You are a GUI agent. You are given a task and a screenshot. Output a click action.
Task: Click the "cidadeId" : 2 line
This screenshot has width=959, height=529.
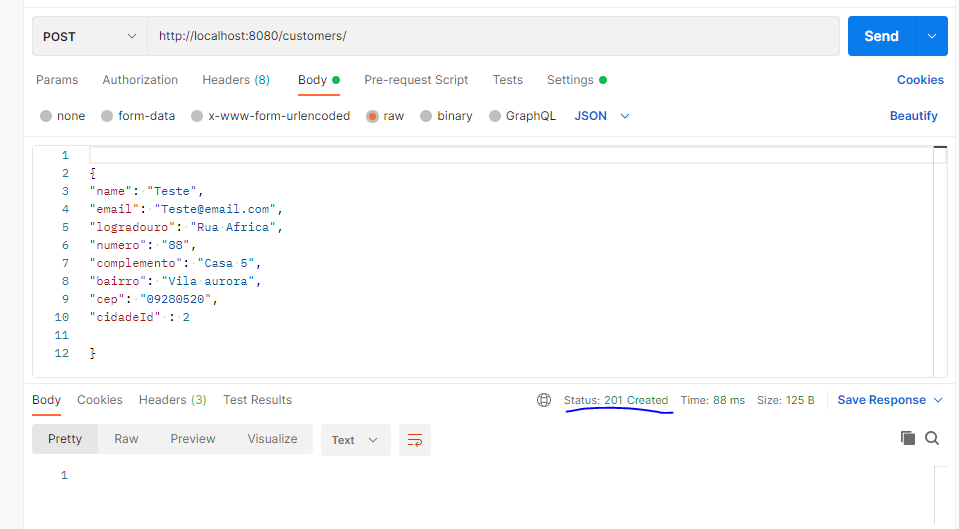point(139,317)
